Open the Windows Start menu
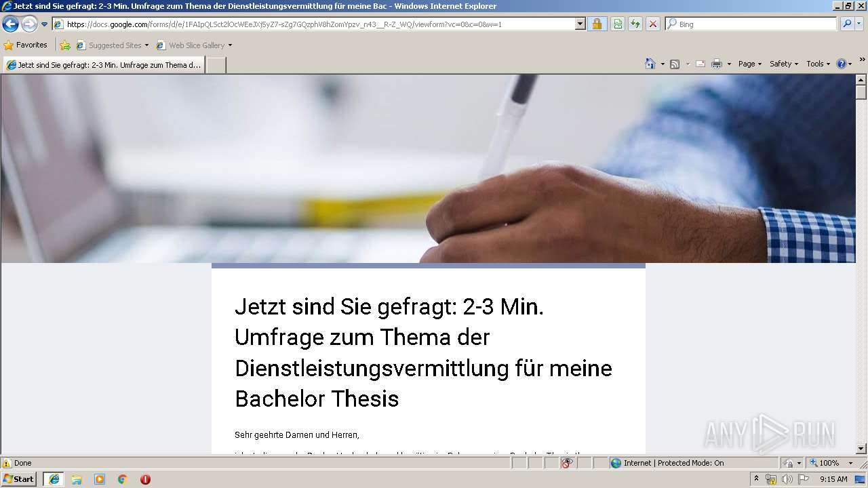The image size is (868, 488). point(19,479)
